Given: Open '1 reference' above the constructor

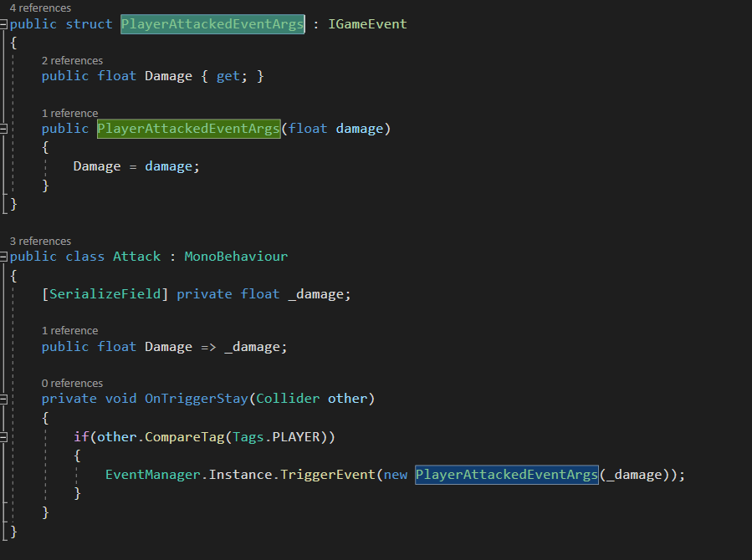Looking at the screenshot, I should (69, 114).
